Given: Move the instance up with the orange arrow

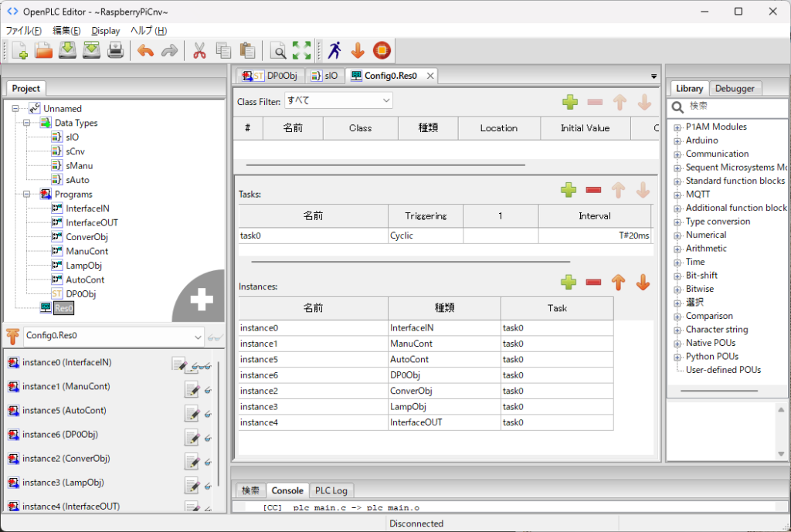Looking at the screenshot, I should tap(619, 283).
